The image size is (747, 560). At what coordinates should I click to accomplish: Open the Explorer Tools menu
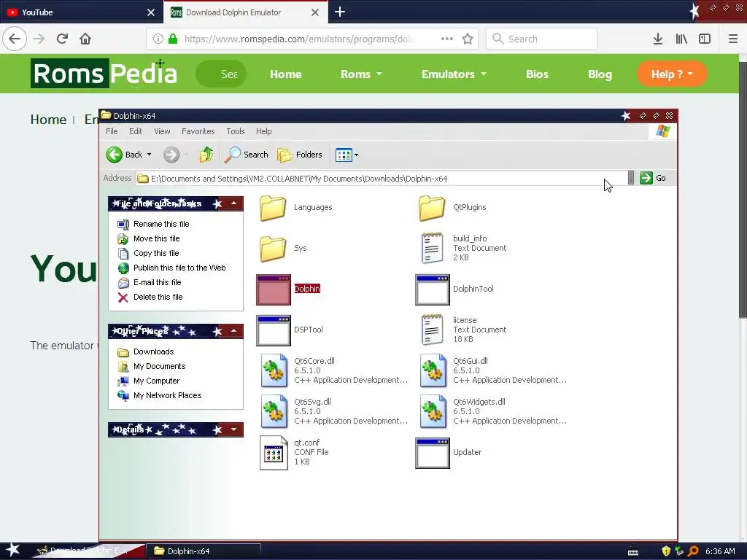click(236, 131)
